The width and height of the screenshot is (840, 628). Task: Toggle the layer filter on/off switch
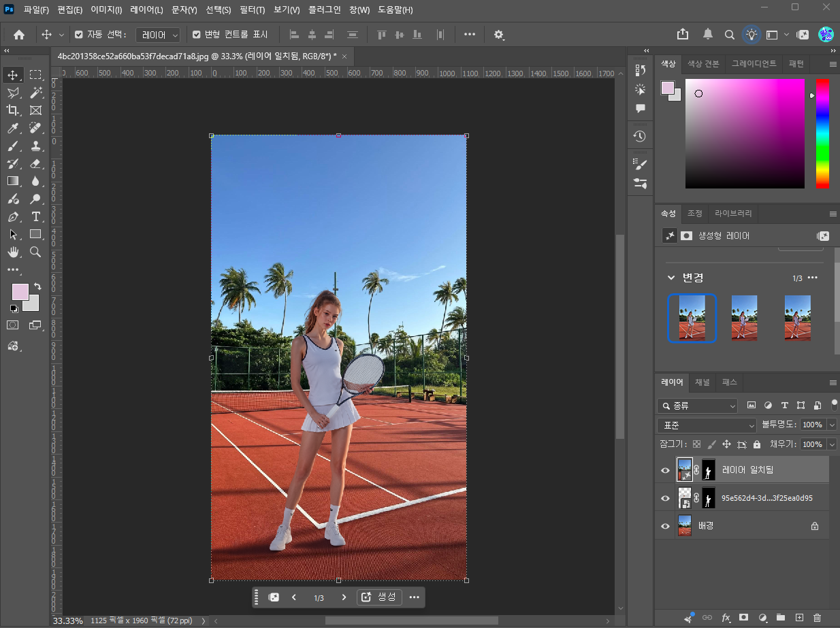pyautogui.click(x=835, y=405)
